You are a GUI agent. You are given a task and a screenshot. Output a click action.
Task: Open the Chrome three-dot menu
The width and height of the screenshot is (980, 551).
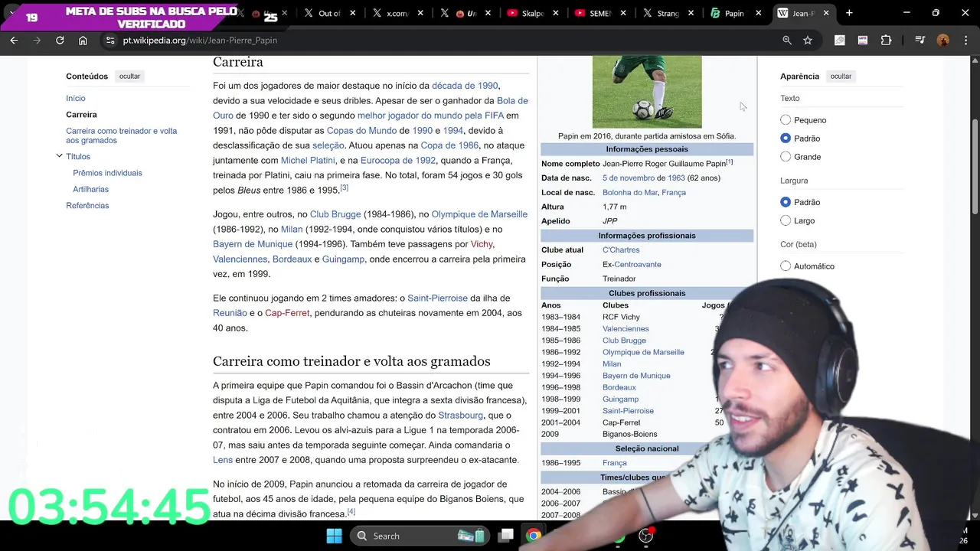[x=965, y=40]
